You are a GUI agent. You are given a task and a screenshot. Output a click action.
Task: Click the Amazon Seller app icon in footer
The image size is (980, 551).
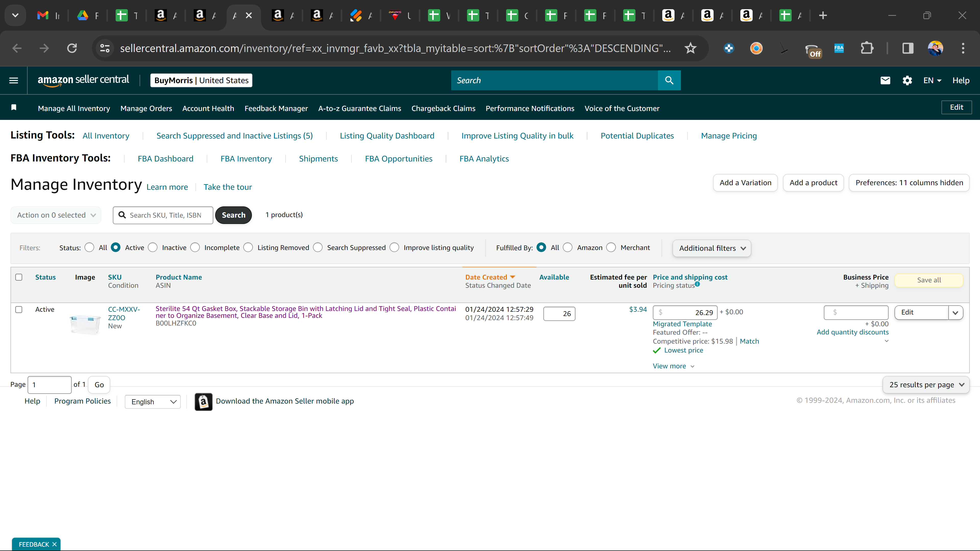204,402
